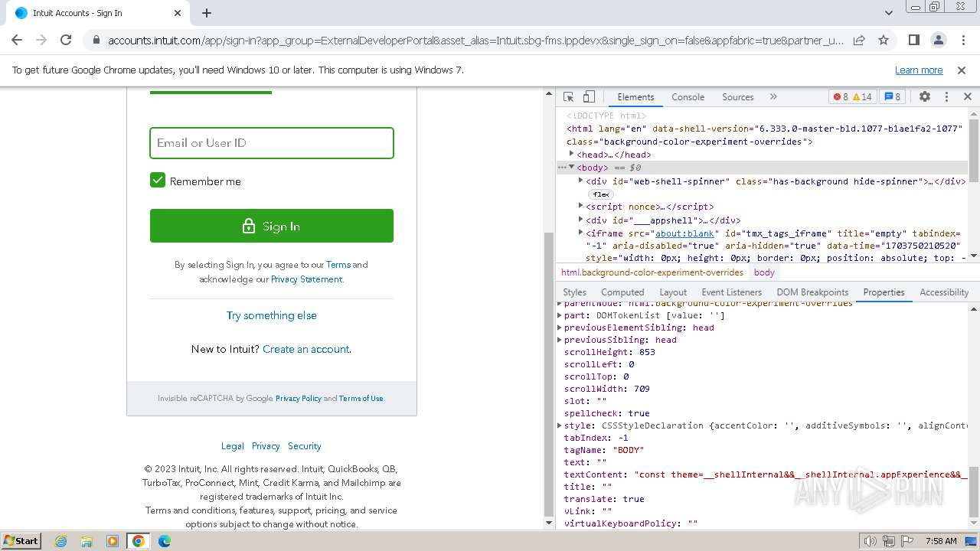Expand the web-shell-spinner div node
The image size is (980, 551).
pos(580,181)
